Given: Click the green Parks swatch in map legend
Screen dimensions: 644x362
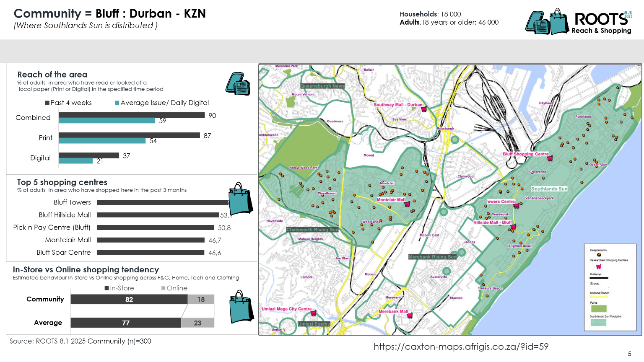Looking at the screenshot, I should click(x=598, y=309).
